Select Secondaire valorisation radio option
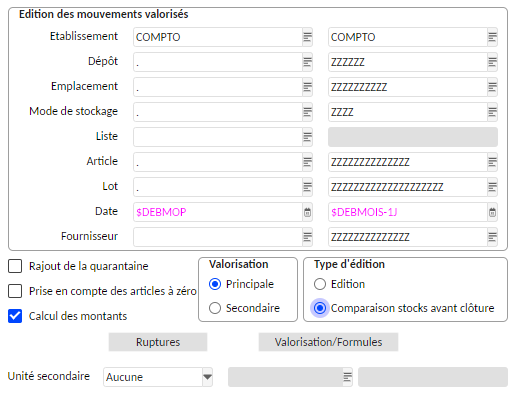The height and width of the screenshot is (396, 515). [215, 308]
